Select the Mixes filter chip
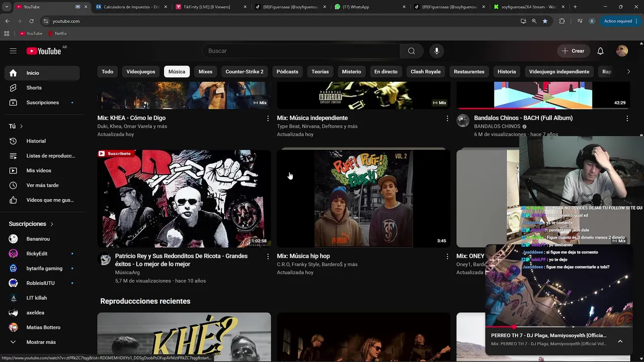This screenshot has height=362, width=644. [205, 71]
